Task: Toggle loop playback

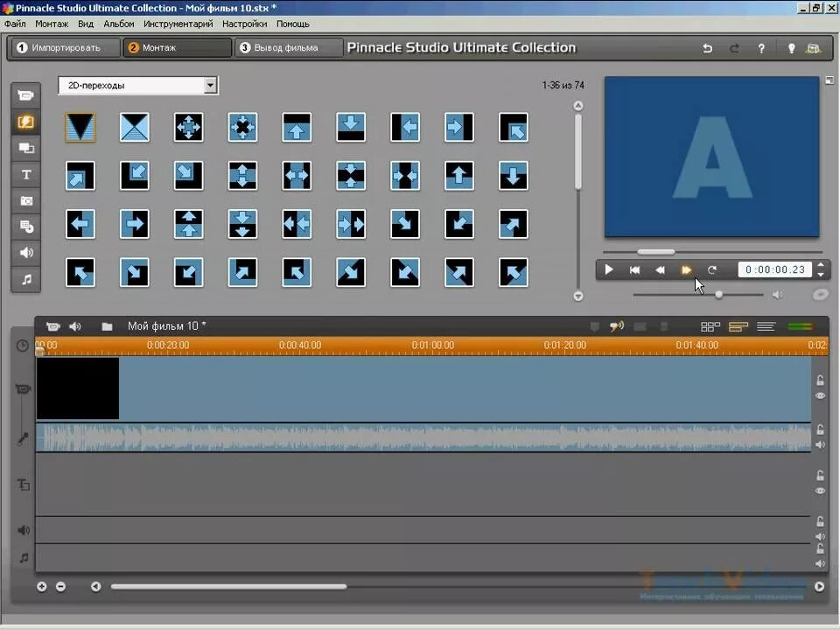Action: (x=711, y=269)
